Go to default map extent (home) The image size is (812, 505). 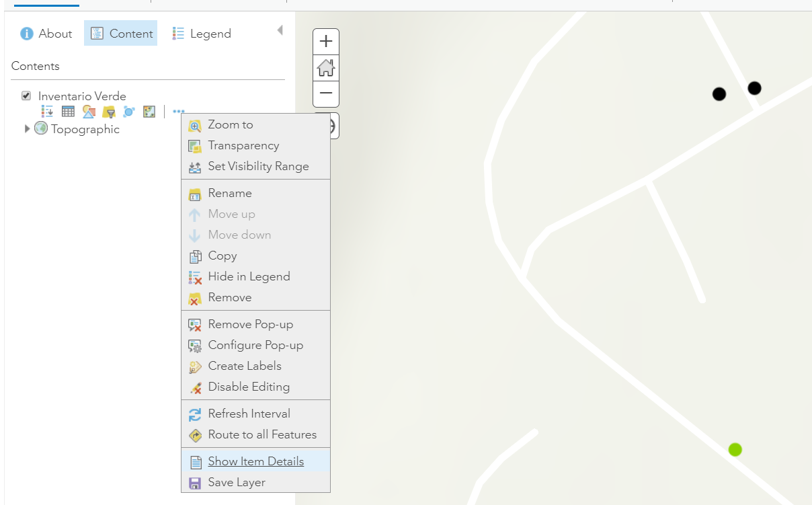pyautogui.click(x=326, y=68)
